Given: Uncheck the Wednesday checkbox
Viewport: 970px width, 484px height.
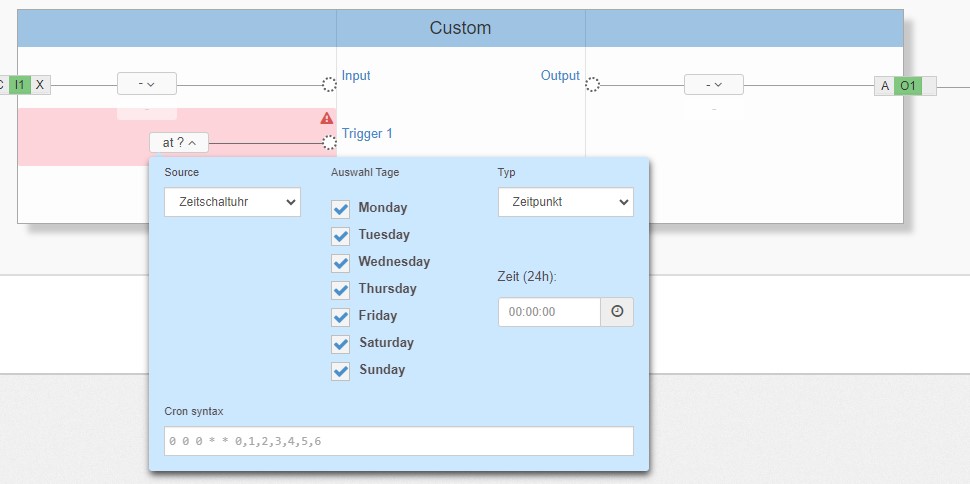Looking at the screenshot, I should [x=341, y=263].
